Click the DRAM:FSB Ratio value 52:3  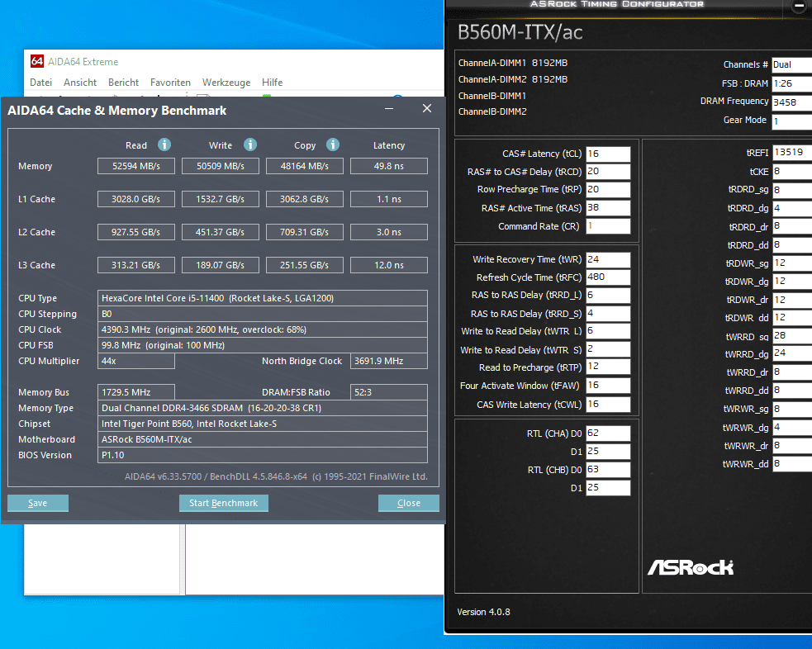tap(389, 392)
